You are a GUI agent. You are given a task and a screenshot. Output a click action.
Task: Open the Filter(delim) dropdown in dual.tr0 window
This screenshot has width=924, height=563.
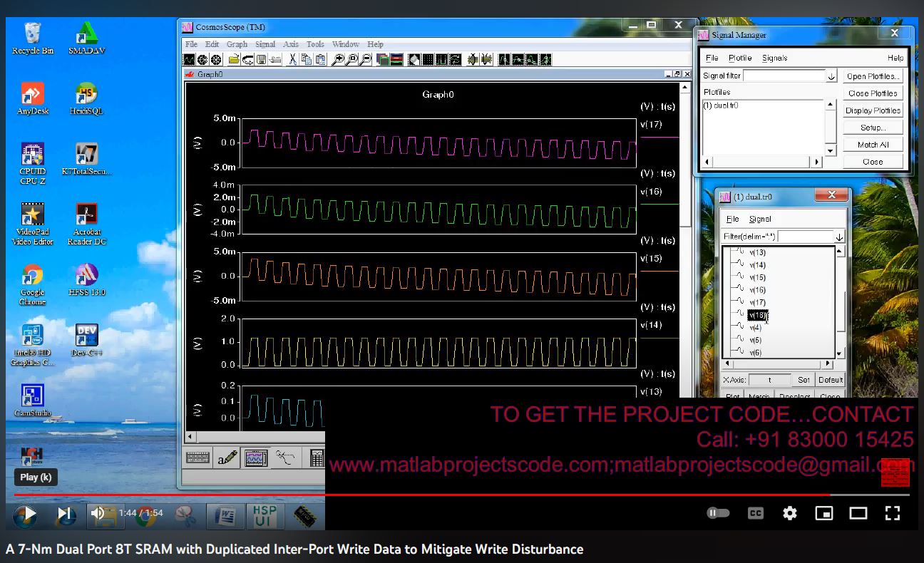pyautogui.click(x=839, y=237)
